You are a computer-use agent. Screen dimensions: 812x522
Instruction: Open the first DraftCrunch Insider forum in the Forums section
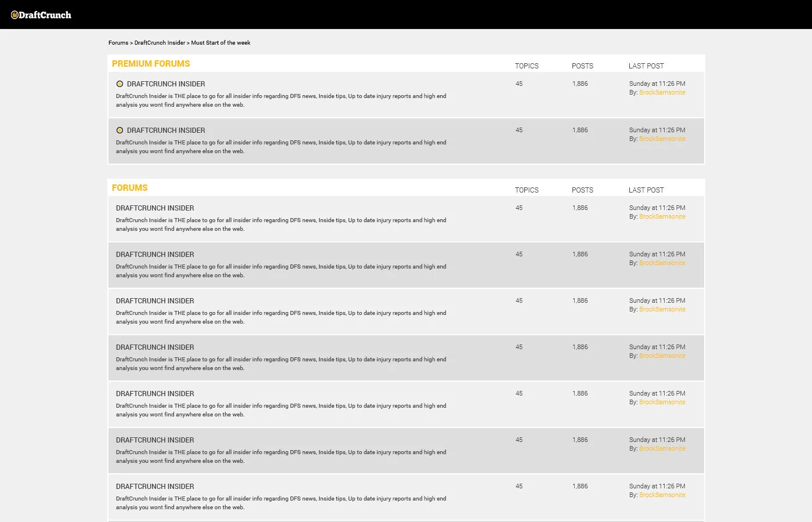pos(155,208)
